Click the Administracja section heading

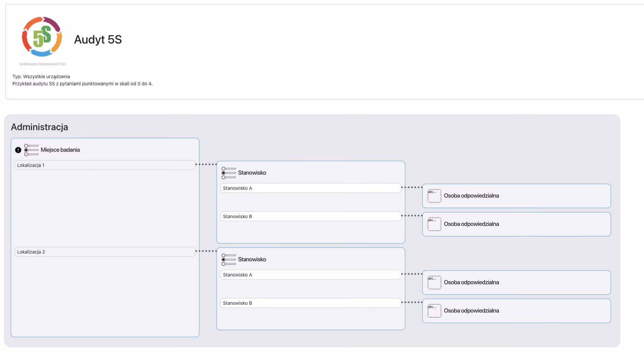click(39, 127)
